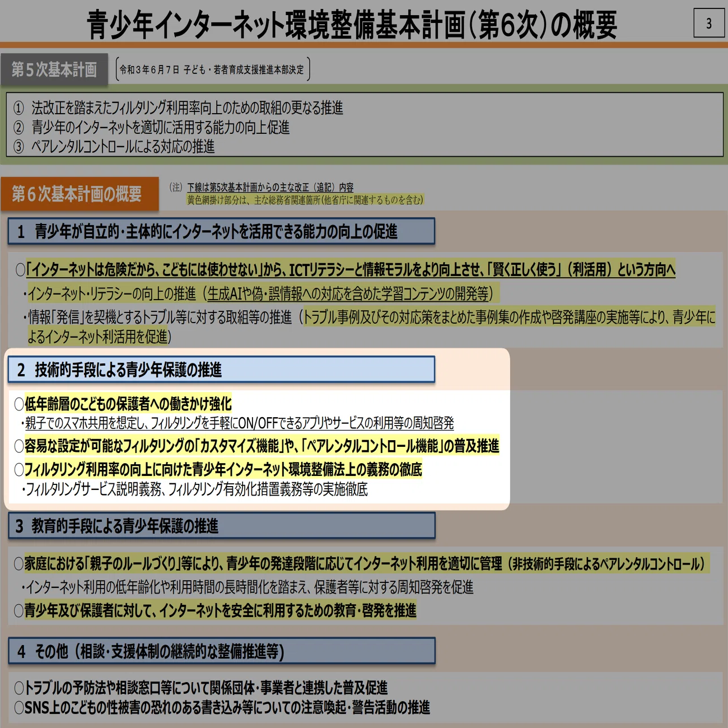This screenshot has width=728, height=728.
Task: Select heading 4 その他(相談・支援体制の継続的な整備推進等)
Action: point(221,651)
